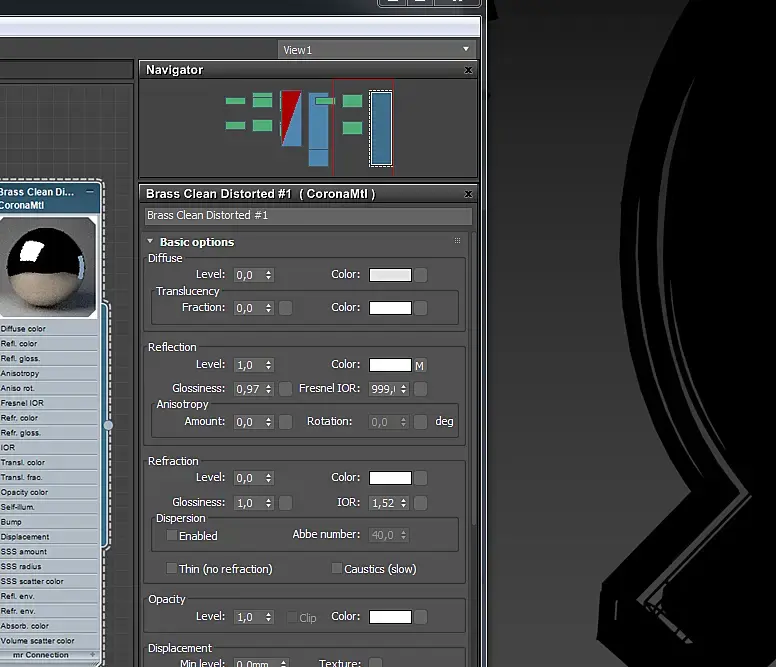The width and height of the screenshot is (776, 667).
Task: Select the Bump node slot
Action: coord(48,522)
